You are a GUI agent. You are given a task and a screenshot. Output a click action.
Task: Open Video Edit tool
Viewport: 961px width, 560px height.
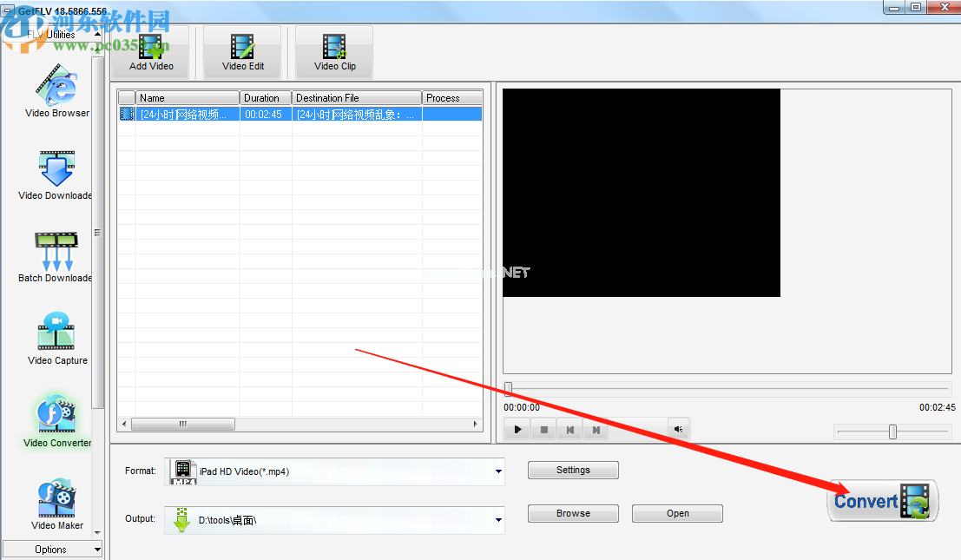[x=243, y=53]
